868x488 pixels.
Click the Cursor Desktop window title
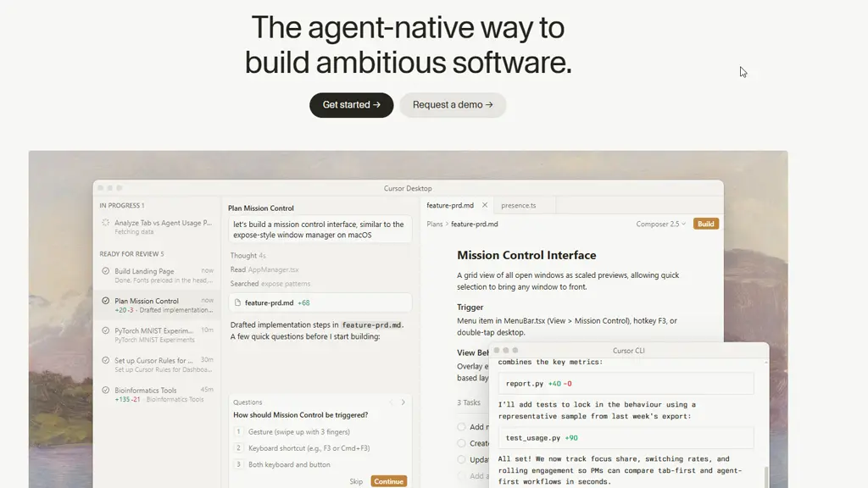(408, 188)
